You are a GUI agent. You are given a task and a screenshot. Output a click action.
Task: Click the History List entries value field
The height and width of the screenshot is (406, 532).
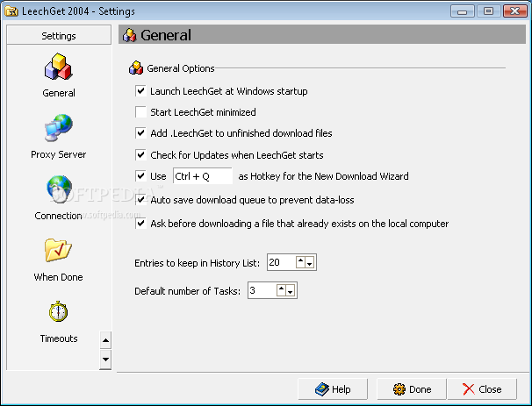coord(281,262)
